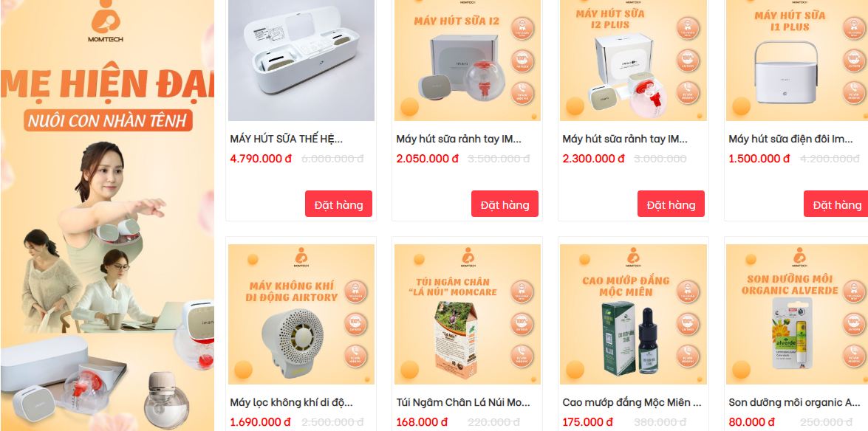Open the Túi Ngâm Chân Lá Núi title link

click(462, 402)
